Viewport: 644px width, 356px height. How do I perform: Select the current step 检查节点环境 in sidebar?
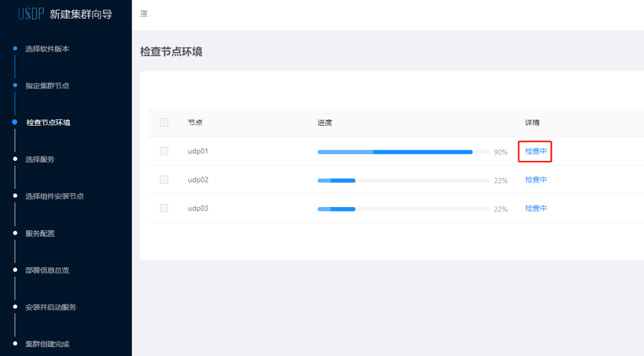tap(48, 122)
